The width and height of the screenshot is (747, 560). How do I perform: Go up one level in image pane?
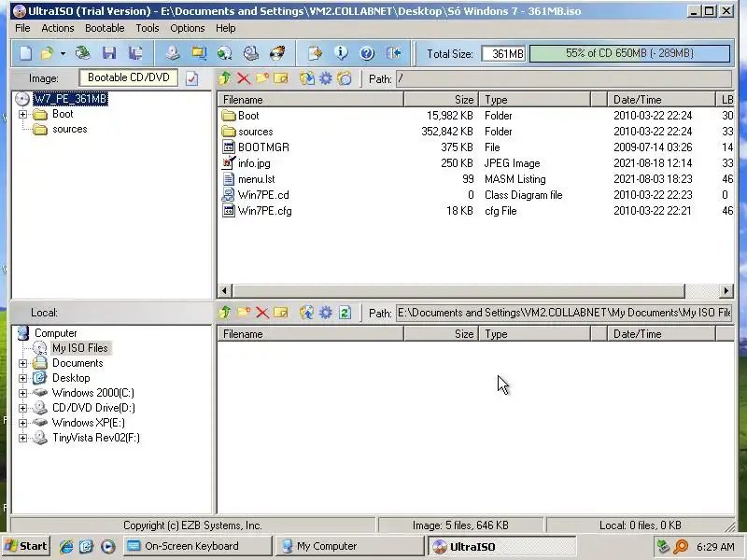(225, 78)
